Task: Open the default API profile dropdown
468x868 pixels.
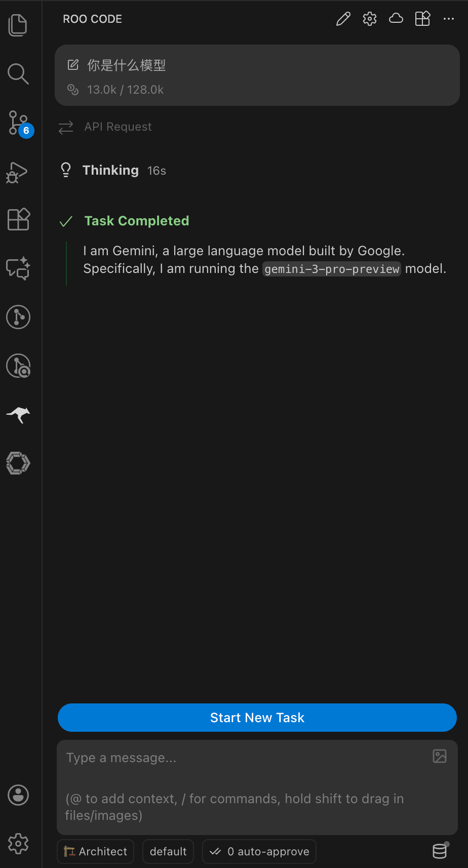Action: click(168, 851)
